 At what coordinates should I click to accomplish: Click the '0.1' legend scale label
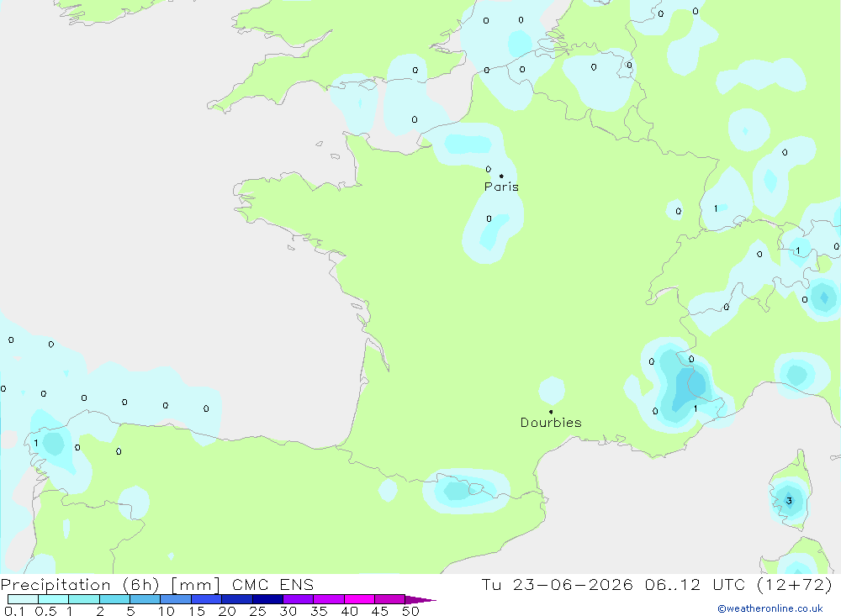pos(14,611)
